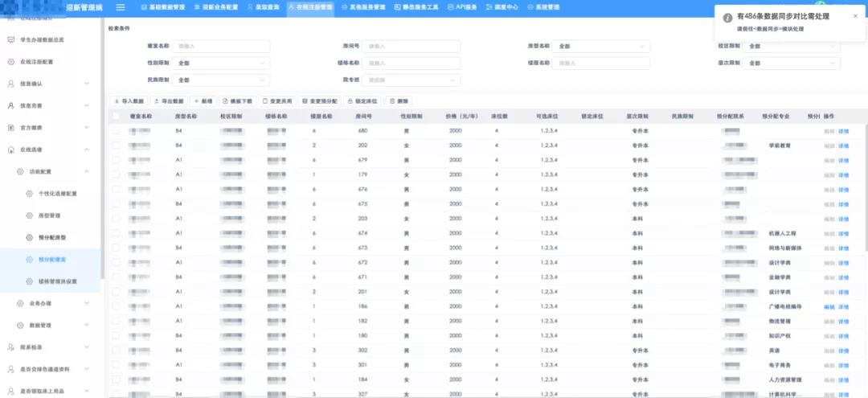Open 个性化选寝配置 in the sidebar
868x398 pixels.
58,194
